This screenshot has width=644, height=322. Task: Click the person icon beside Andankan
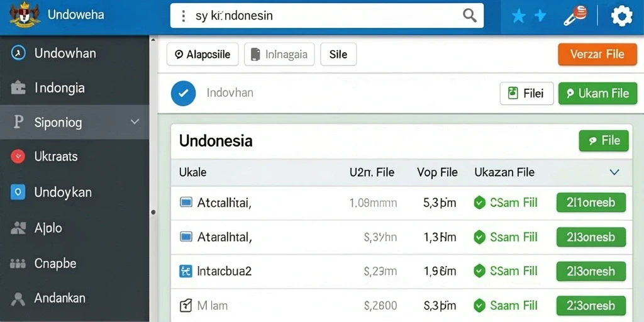point(18,299)
